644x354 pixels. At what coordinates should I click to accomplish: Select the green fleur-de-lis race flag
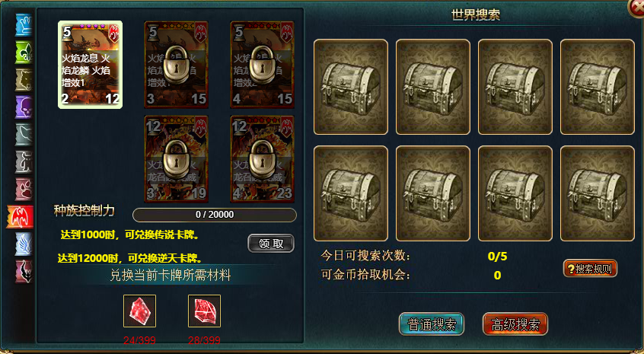coord(24,53)
